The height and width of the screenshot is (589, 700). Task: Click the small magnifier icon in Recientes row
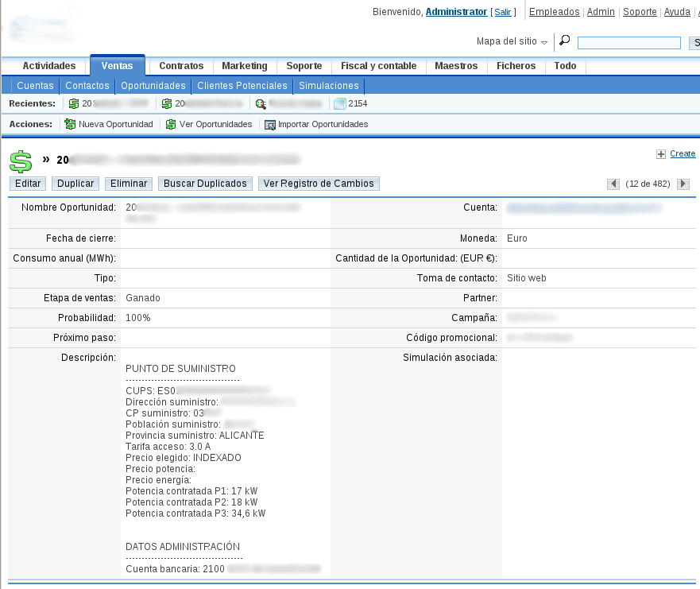pos(259,103)
